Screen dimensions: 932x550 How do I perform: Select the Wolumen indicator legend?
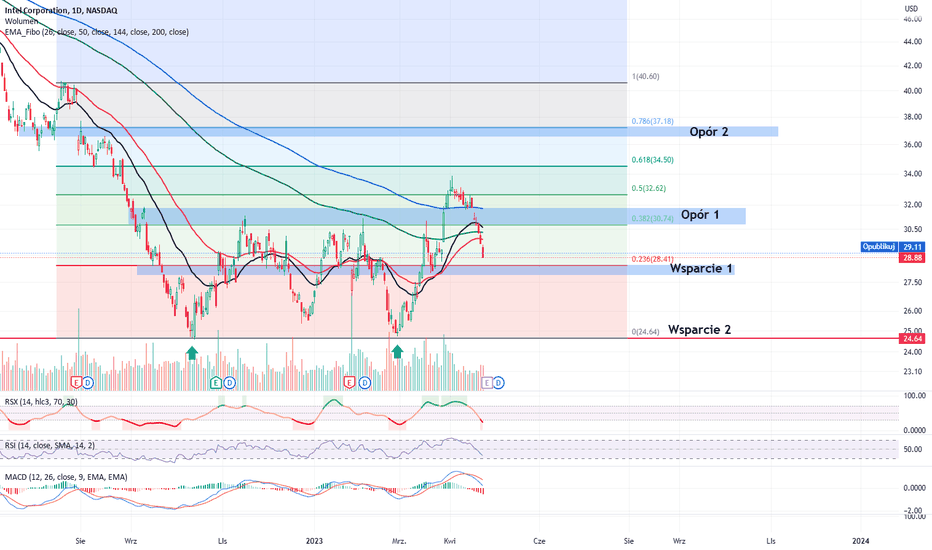point(21,21)
